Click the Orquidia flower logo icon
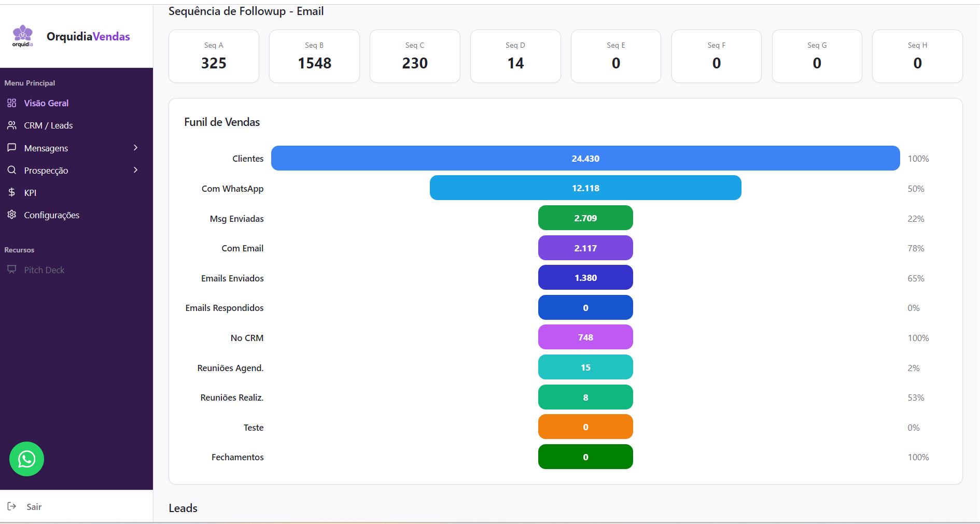The height and width of the screenshot is (524, 980). tap(22, 36)
